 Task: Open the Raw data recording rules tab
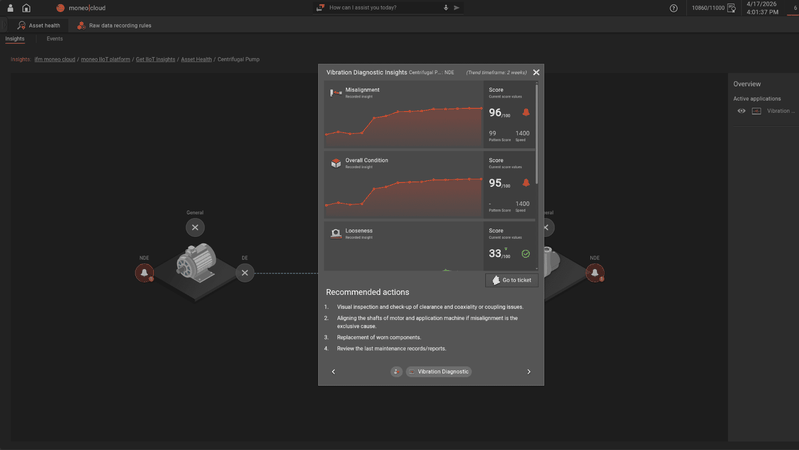coord(114,25)
